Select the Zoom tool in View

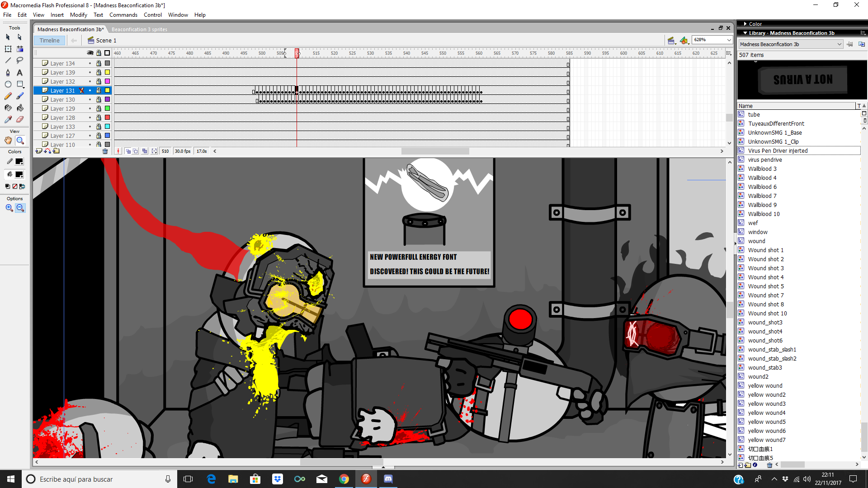[x=20, y=141]
